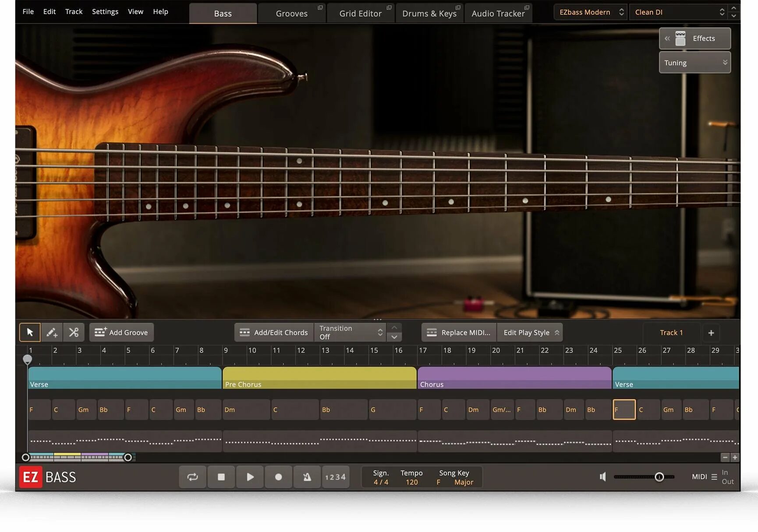Select the highlighted F chord at bar 25

pyautogui.click(x=624, y=410)
